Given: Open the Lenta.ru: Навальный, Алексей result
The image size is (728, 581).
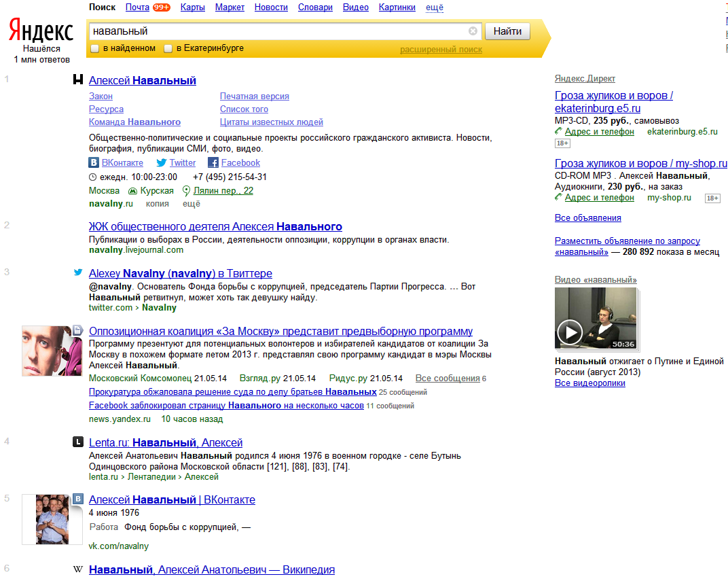Looking at the screenshot, I should 166,442.
